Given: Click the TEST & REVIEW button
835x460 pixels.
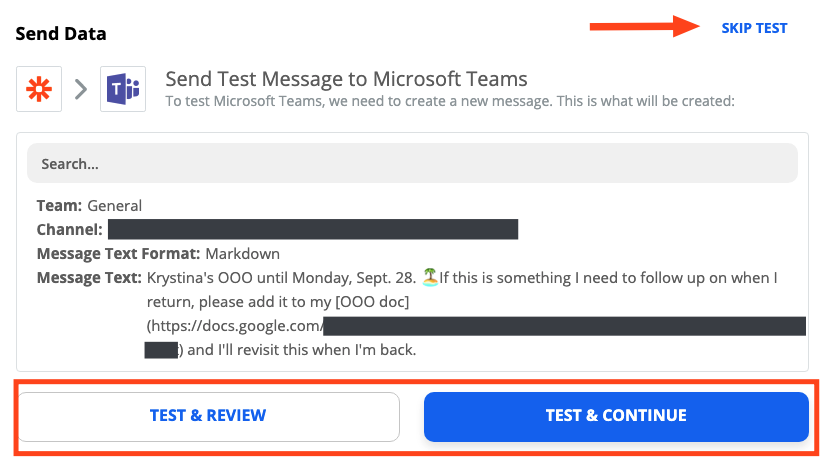Looking at the screenshot, I should [x=208, y=416].
